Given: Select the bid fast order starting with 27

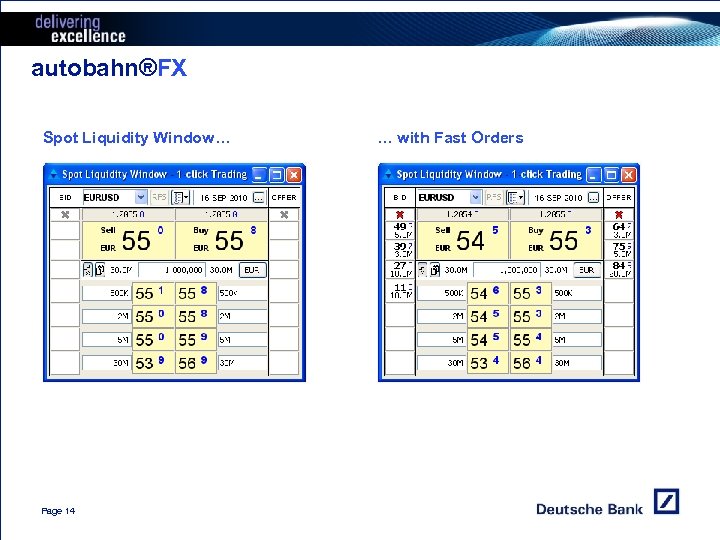Looking at the screenshot, I should tap(400, 269).
